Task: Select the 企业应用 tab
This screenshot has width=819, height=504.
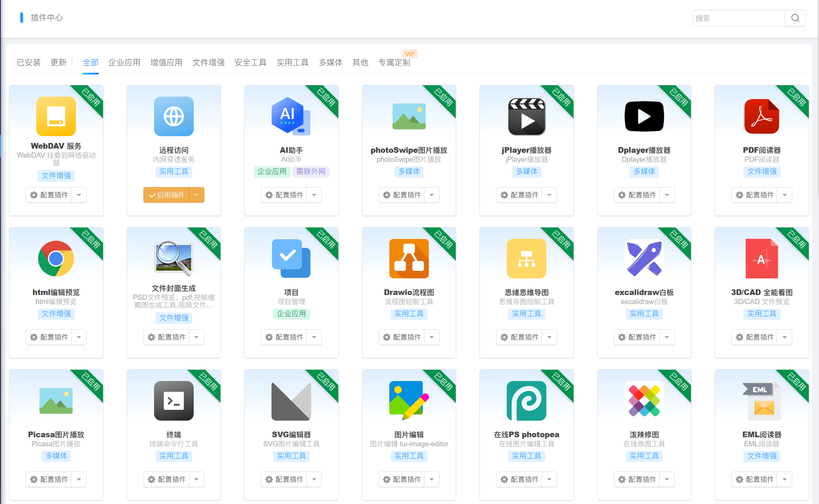Action: pos(124,62)
